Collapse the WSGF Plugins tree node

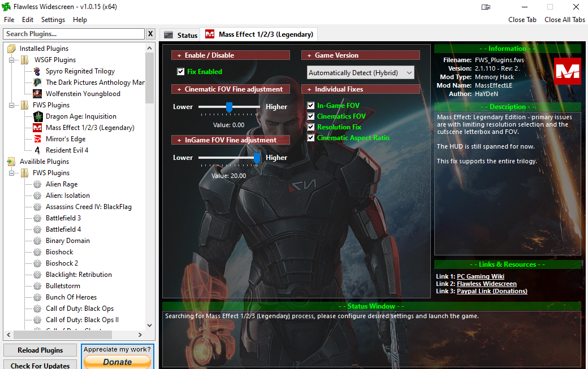pos(12,60)
